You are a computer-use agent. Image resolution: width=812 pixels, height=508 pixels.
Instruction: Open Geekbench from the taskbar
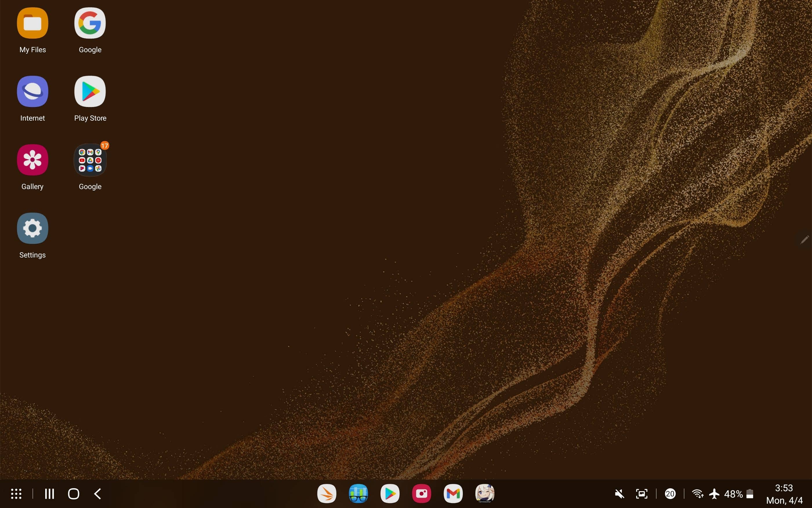[358, 494]
